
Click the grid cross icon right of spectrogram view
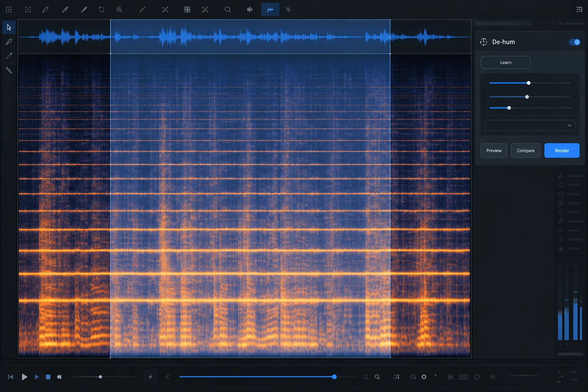288,10
